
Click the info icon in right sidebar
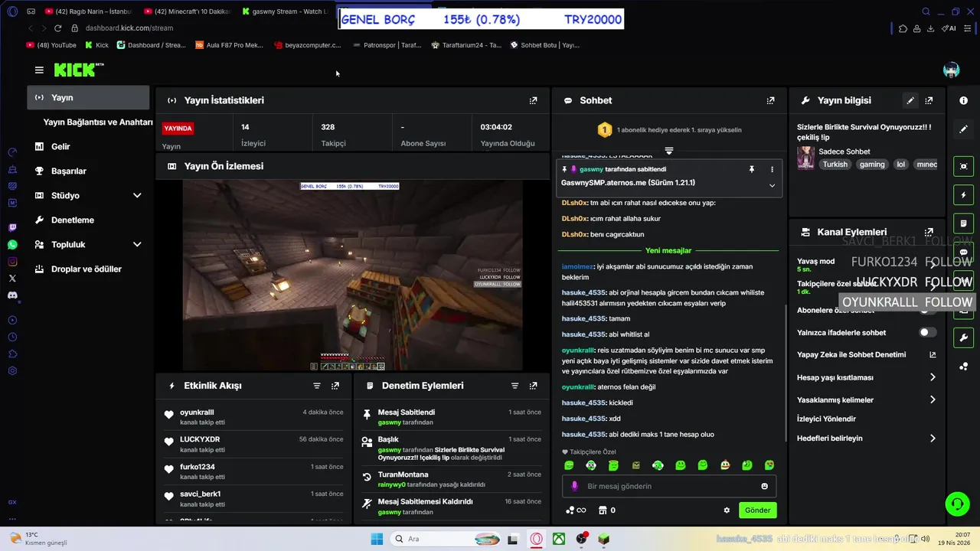(963, 100)
